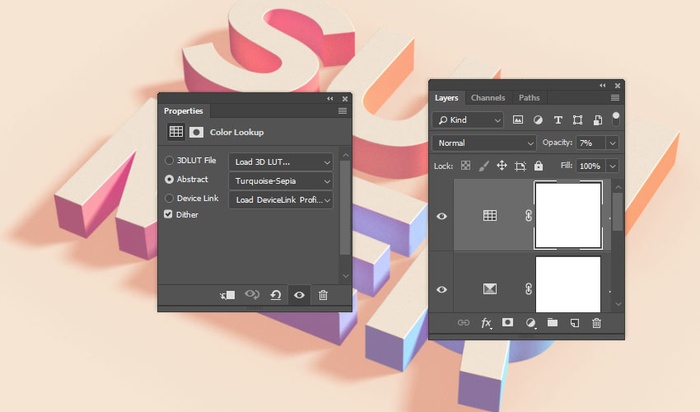Image resolution: width=700 pixels, height=412 pixels.
Task: Open the Normal blend mode dropdown
Action: pos(485,143)
